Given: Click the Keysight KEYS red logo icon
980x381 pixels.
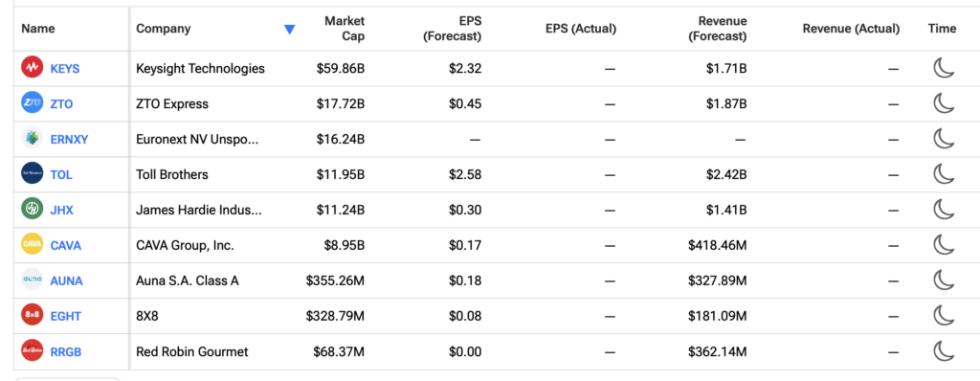Looking at the screenshot, I should point(32,68).
